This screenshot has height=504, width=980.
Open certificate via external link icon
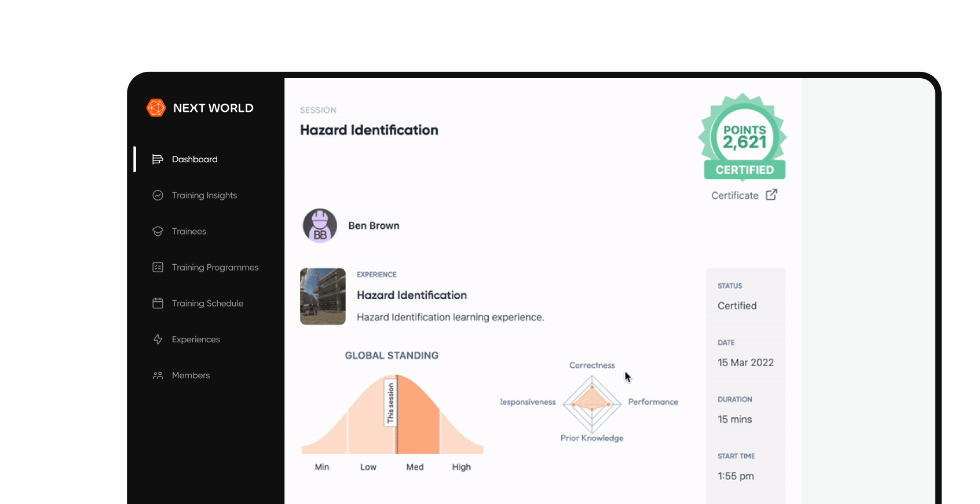[x=771, y=195]
